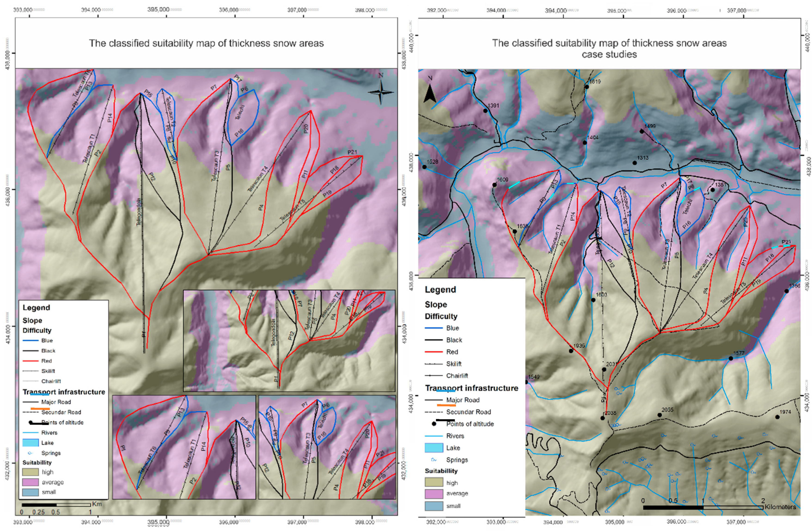Click the Springs symbol in right legend

(x=434, y=460)
